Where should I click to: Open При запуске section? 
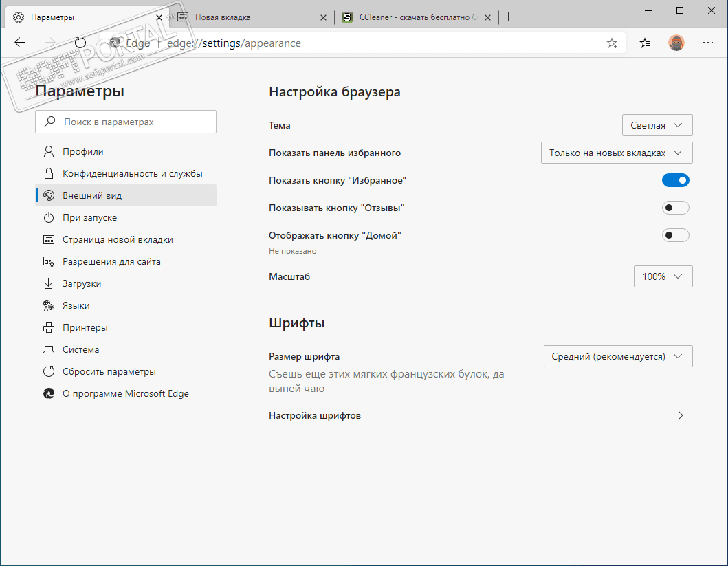[126, 217]
